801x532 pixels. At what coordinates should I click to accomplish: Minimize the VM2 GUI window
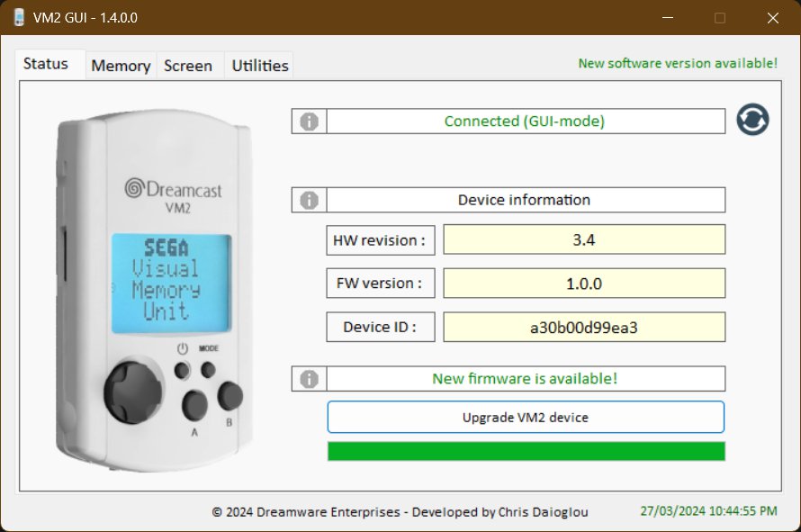point(668,18)
